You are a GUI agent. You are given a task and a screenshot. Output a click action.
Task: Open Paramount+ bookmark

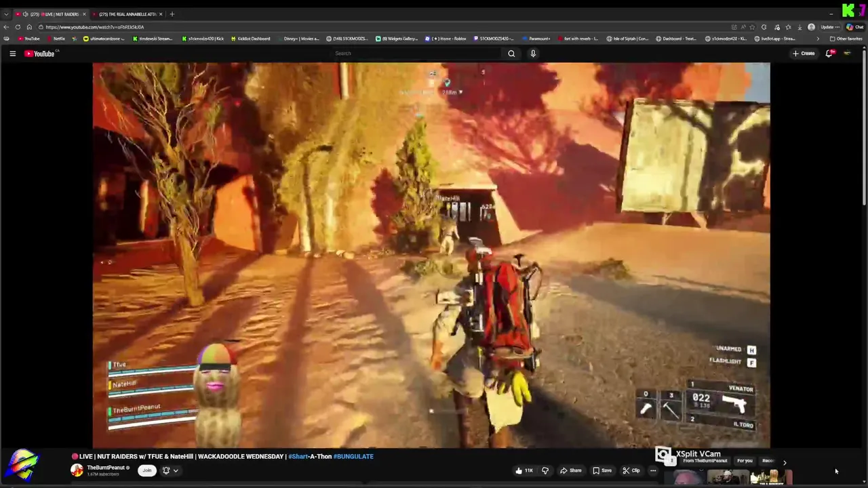tap(536, 39)
